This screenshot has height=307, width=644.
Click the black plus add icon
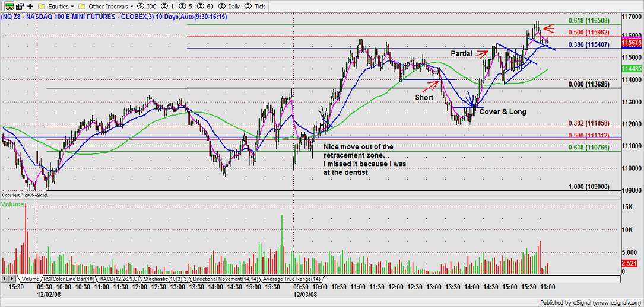point(31,6)
